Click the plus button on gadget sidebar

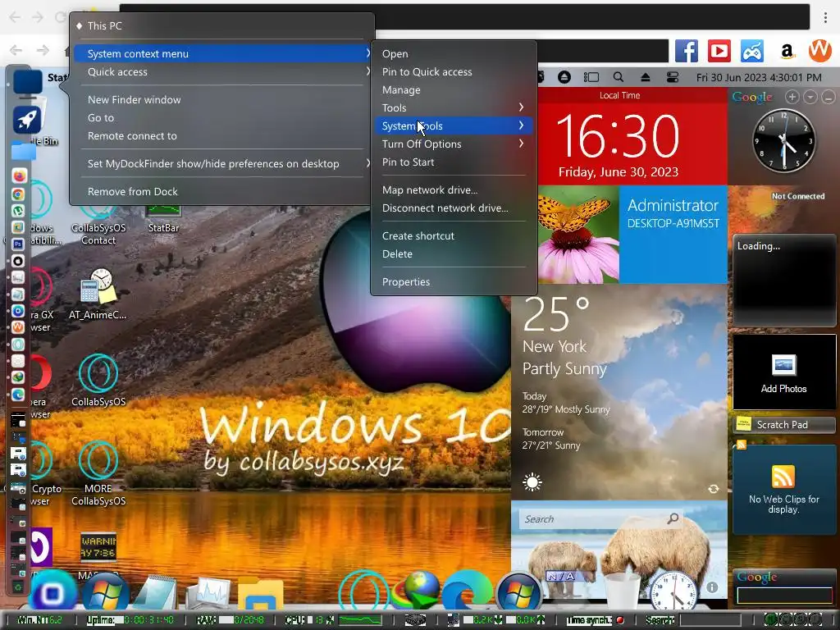coord(792,97)
